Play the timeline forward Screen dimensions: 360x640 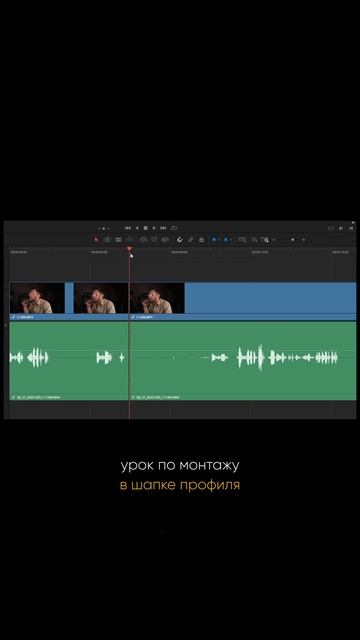154,228
